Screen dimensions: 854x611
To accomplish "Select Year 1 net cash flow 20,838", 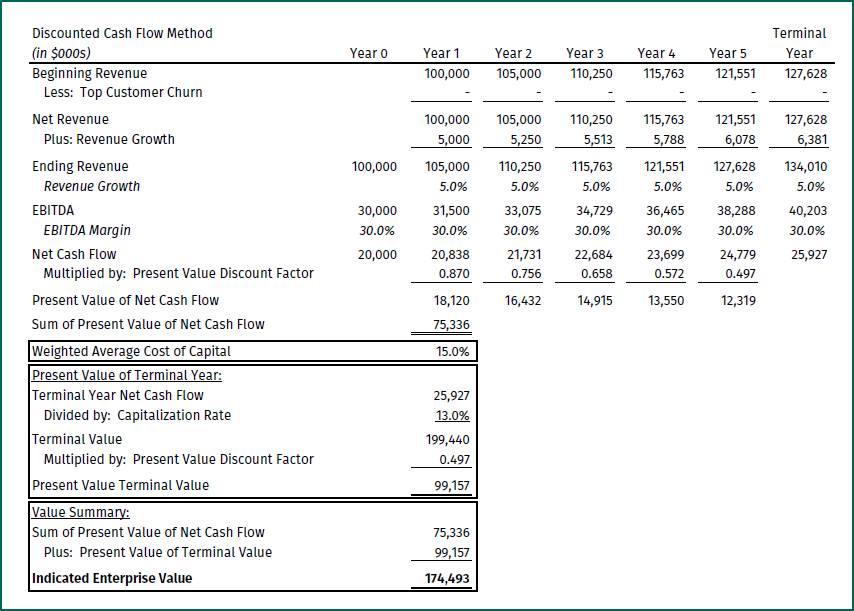I will coord(450,255).
